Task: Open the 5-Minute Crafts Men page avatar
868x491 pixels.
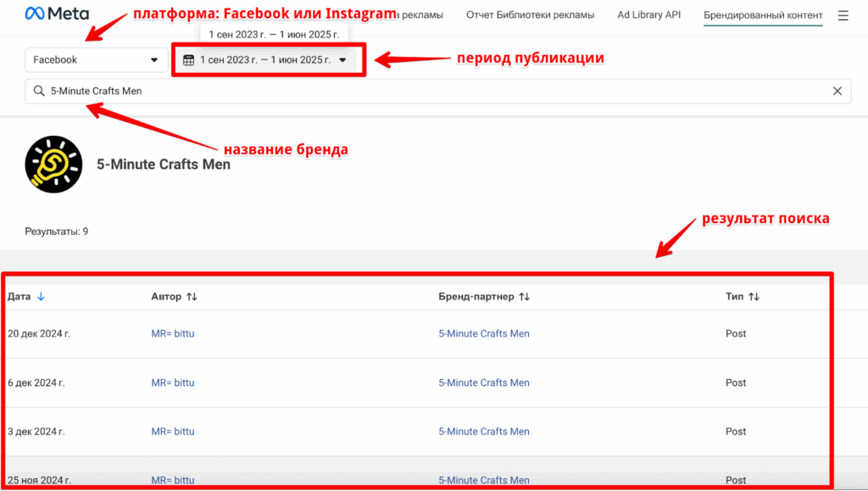Action: point(53,165)
